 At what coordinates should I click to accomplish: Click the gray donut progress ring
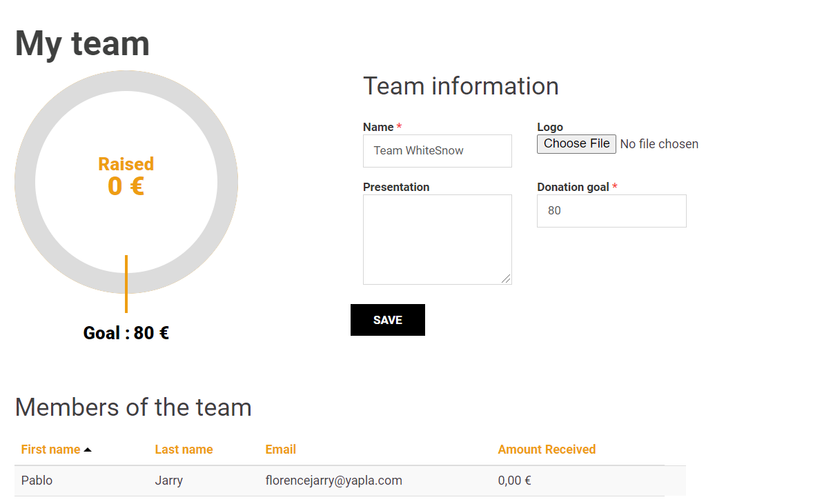tap(25, 183)
